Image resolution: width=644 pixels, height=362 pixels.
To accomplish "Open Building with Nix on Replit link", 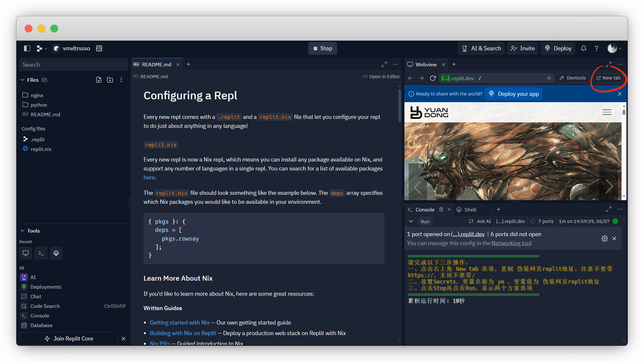I will (183, 333).
